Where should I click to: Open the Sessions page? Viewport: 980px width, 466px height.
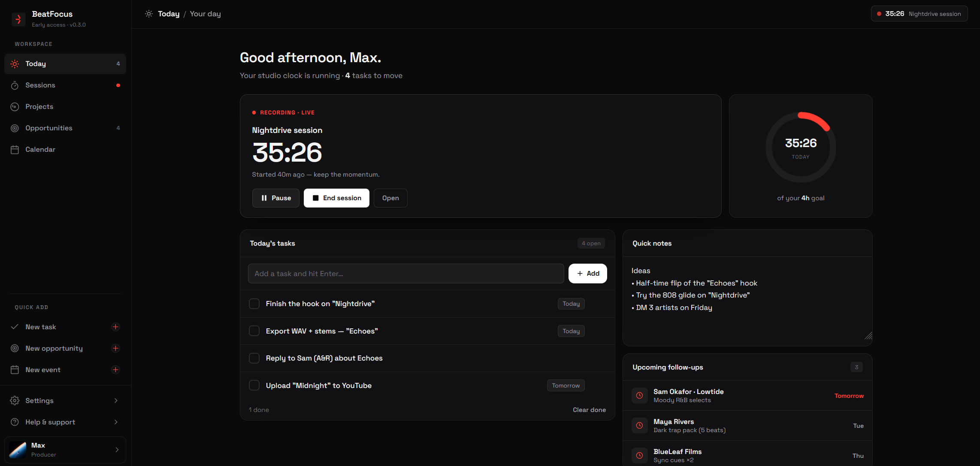click(x=65, y=85)
